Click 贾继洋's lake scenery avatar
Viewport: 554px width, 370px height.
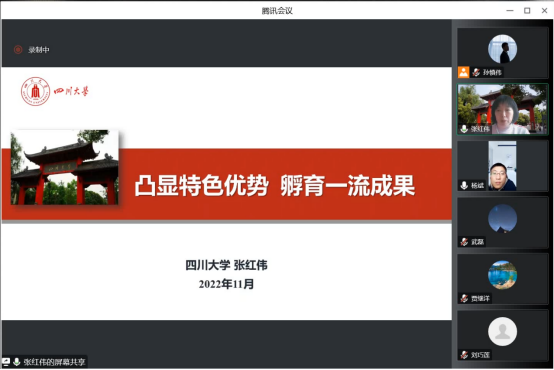[x=502, y=275]
